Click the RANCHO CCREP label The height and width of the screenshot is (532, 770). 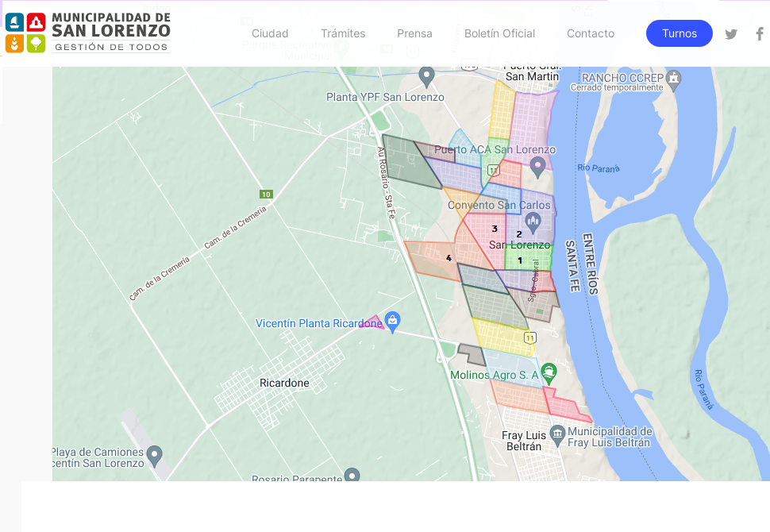click(x=622, y=78)
